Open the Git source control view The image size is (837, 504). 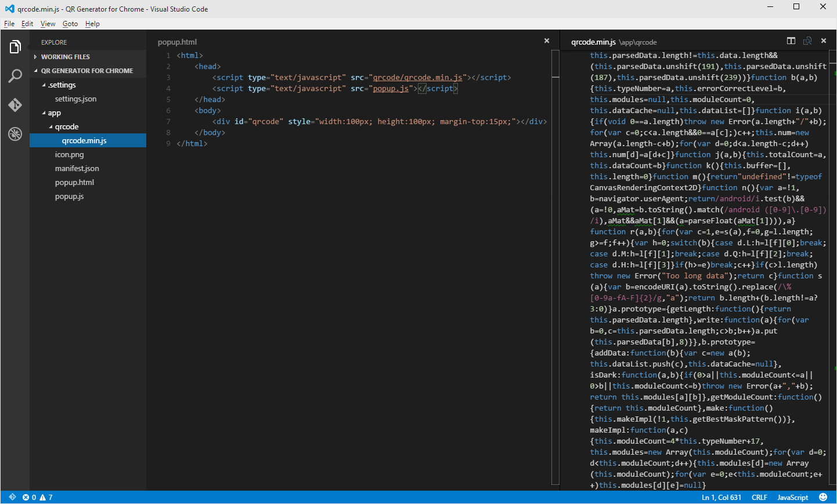tap(15, 105)
